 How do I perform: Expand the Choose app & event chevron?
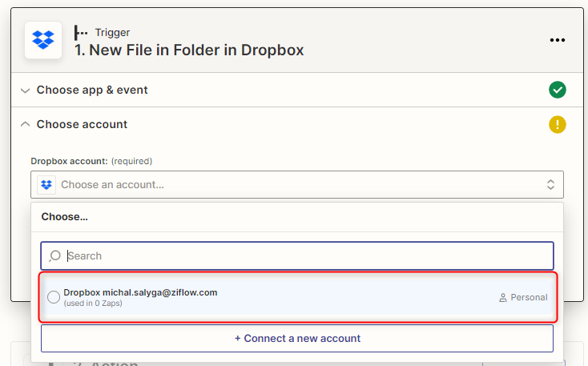(25, 90)
